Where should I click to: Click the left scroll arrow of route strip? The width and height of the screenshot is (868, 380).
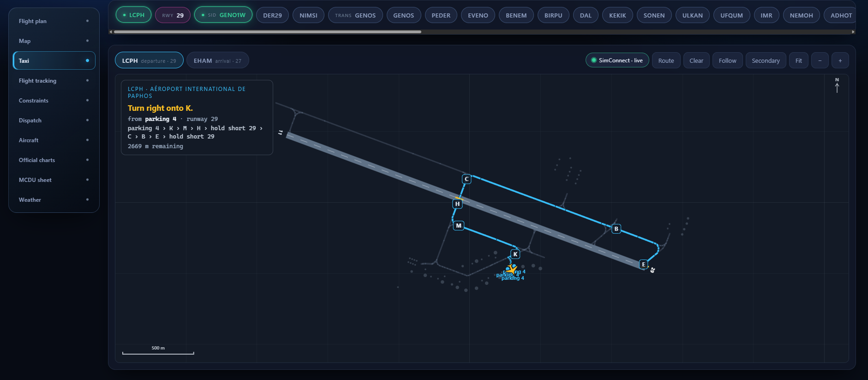pyautogui.click(x=110, y=32)
